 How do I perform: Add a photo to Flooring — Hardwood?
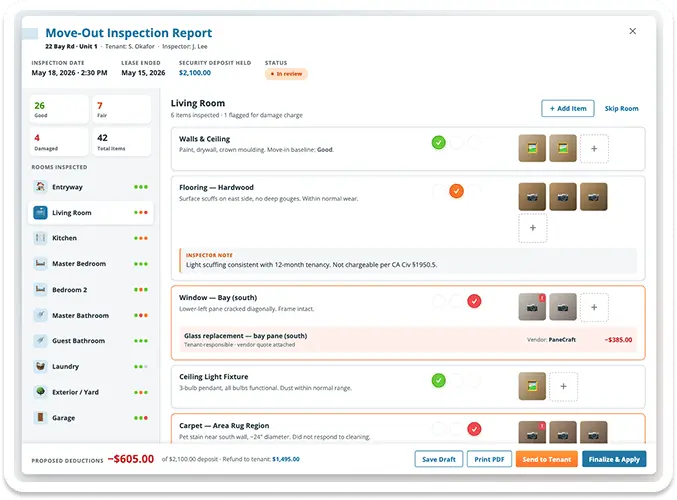pos(533,228)
